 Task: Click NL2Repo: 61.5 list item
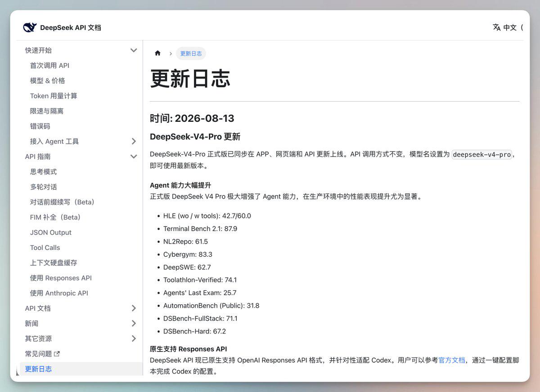tap(186, 241)
